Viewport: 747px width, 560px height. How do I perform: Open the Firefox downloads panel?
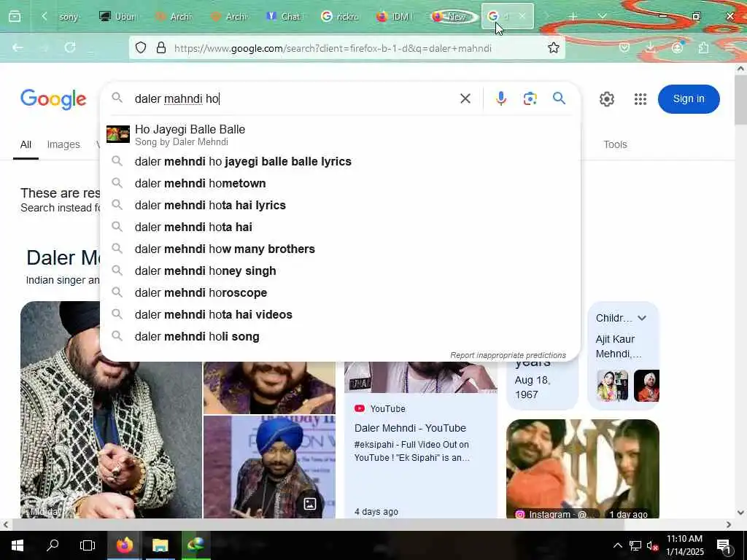[x=650, y=47]
